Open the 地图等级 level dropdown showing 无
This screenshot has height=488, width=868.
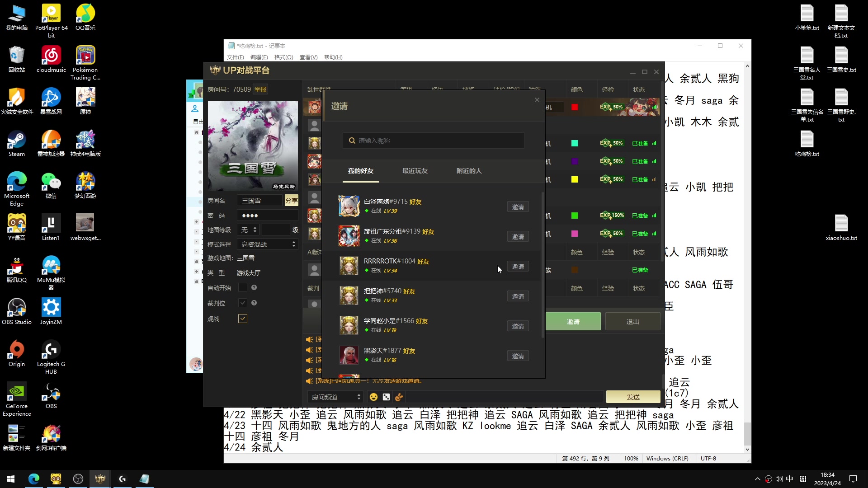(x=247, y=230)
